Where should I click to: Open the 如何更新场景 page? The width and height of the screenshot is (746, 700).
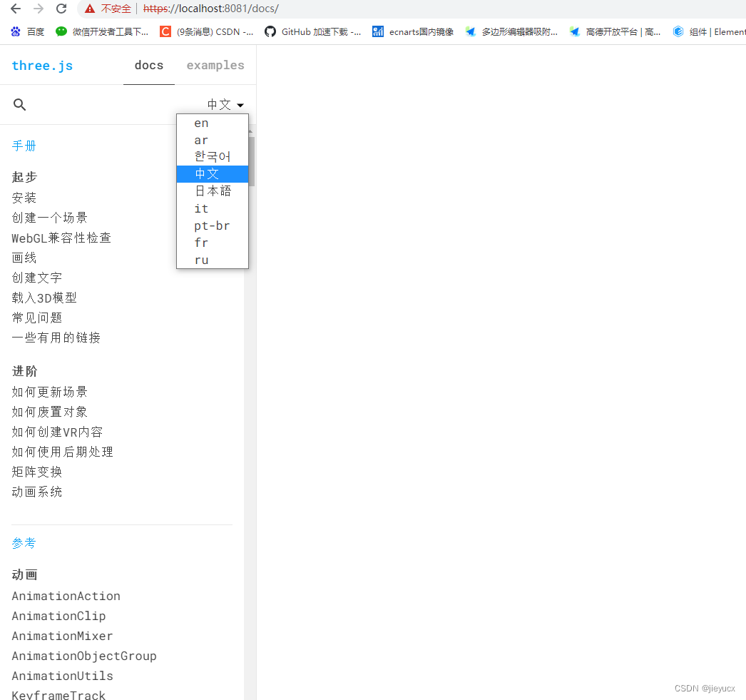pos(49,392)
